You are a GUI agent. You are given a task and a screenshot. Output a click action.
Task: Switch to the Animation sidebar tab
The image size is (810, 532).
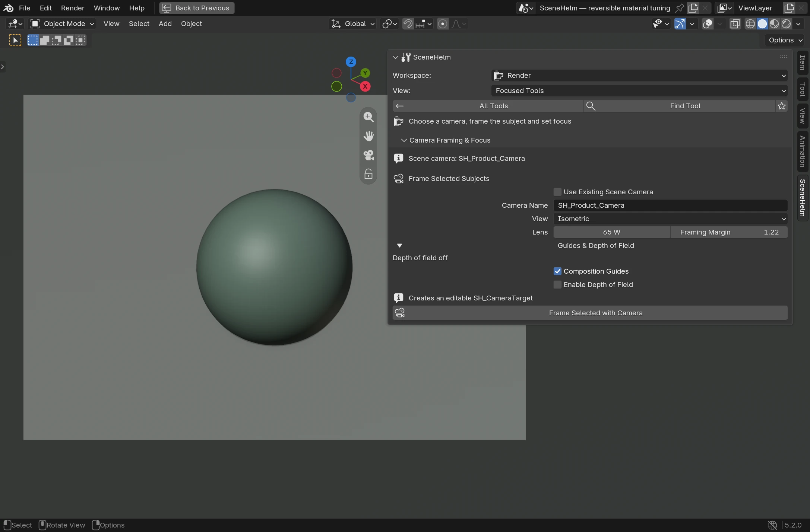click(x=803, y=151)
